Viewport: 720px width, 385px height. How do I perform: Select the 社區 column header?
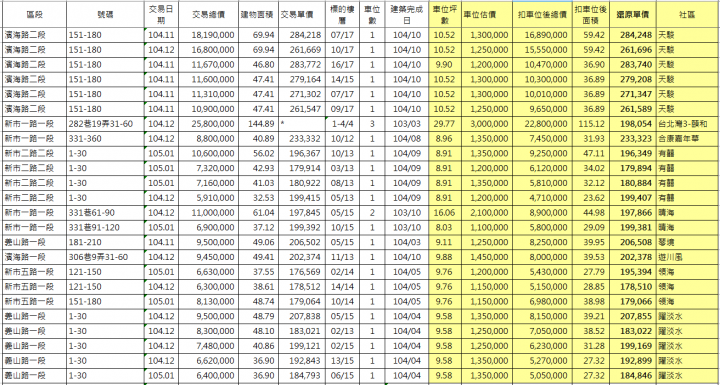687,15
